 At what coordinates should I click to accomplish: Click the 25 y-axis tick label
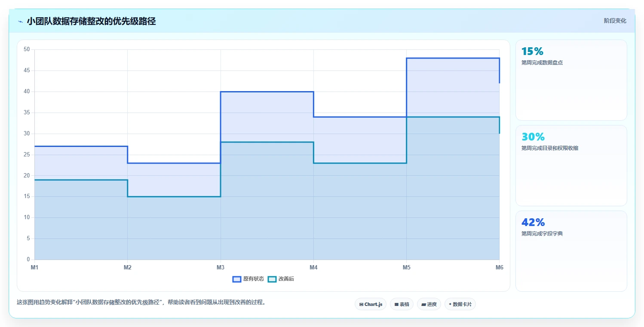click(27, 155)
